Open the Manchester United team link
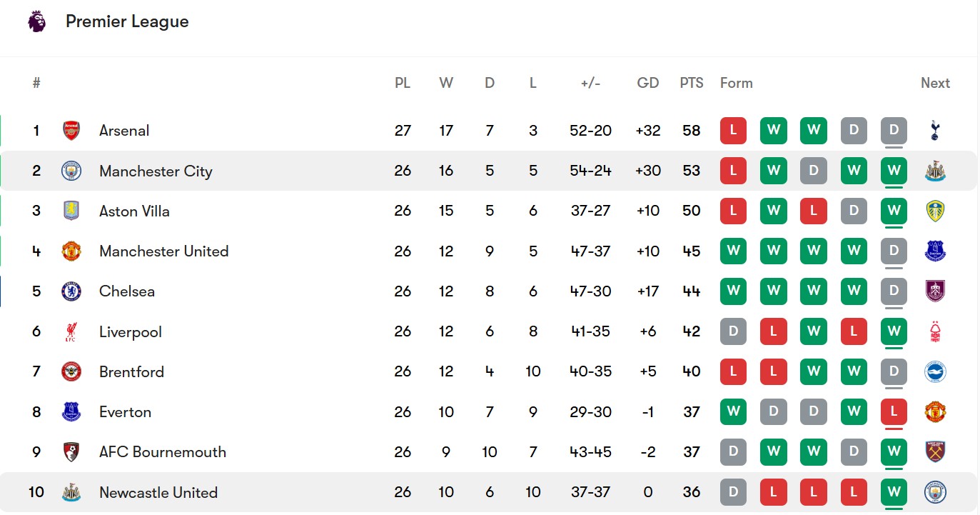Viewport: 980px width, 515px height. coord(163,251)
